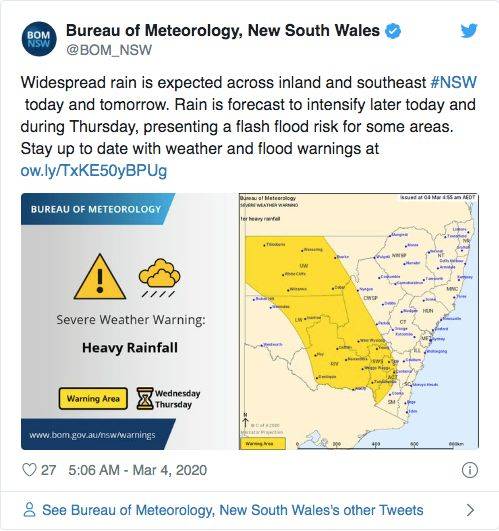Click the 5:06 AM - Mar 4, 2020 timestamp
Viewport: 499px width, 531px height.
137,470
